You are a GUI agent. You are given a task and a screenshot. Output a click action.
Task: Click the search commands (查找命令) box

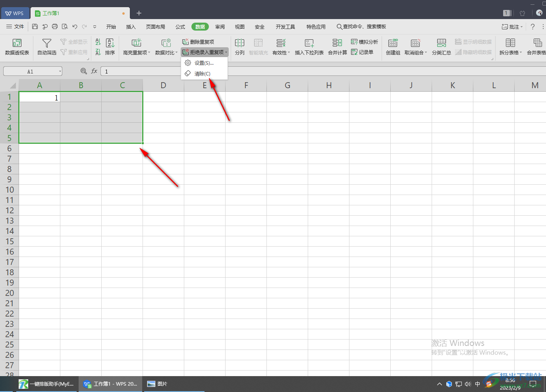(x=361, y=27)
